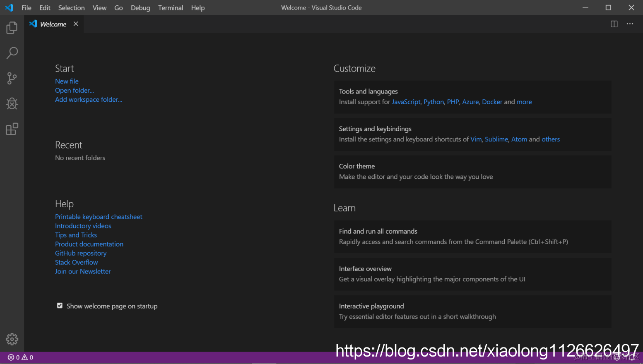This screenshot has width=643, height=364.
Task: Install JavaScript support link
Action: (406, 102)
